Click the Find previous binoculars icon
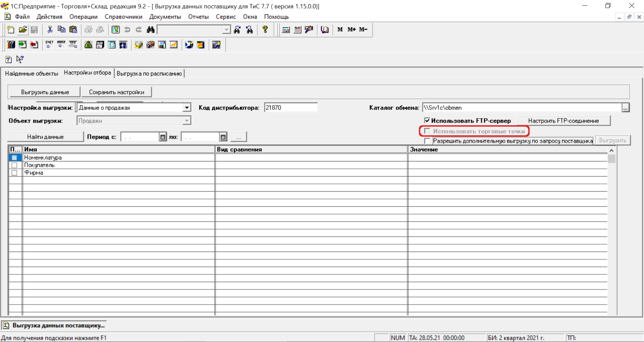The image size is (644, 342). [x=249, y=29]
